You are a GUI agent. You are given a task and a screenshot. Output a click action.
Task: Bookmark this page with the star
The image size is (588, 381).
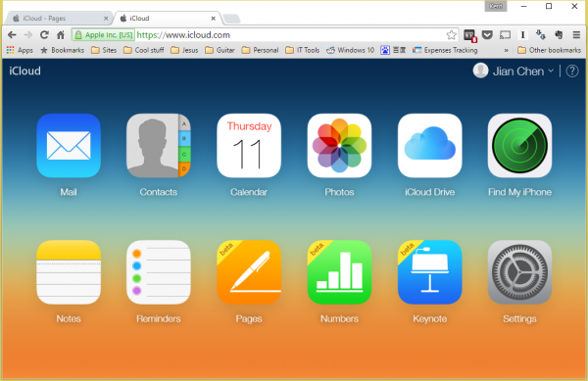coord(452,35)
